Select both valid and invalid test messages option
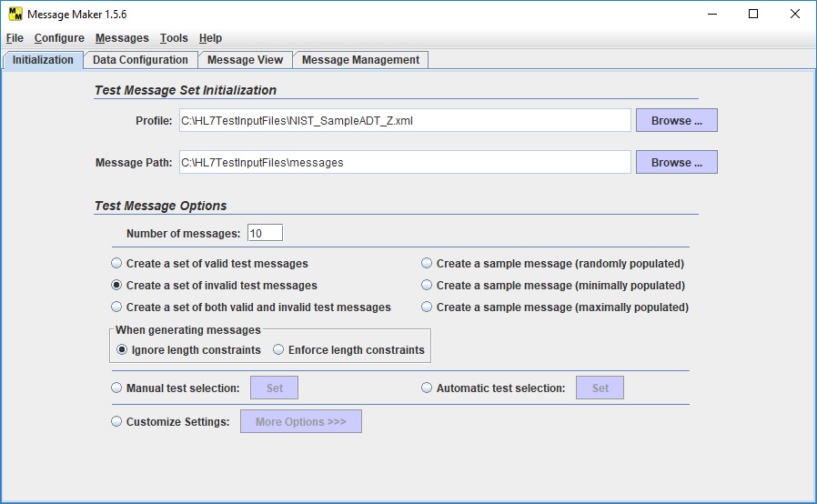Viewport: 817px width, 504px height. click(116, 307)
